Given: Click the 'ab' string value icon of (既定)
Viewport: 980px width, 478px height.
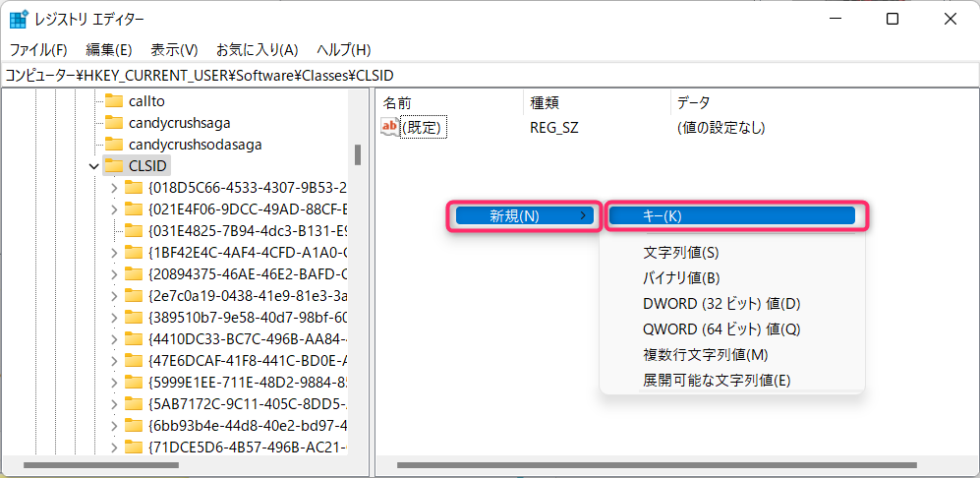Looking at the screenshot, I should tap(389, 127).
